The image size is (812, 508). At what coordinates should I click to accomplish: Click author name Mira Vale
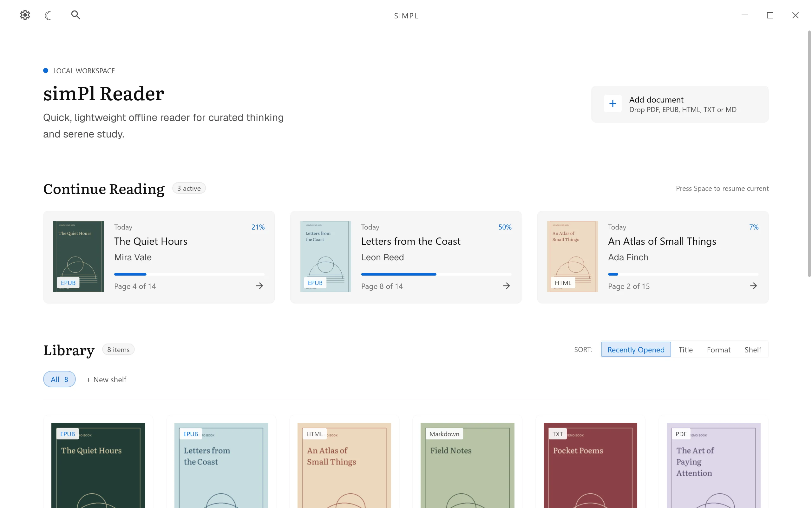tap(133, 257)
